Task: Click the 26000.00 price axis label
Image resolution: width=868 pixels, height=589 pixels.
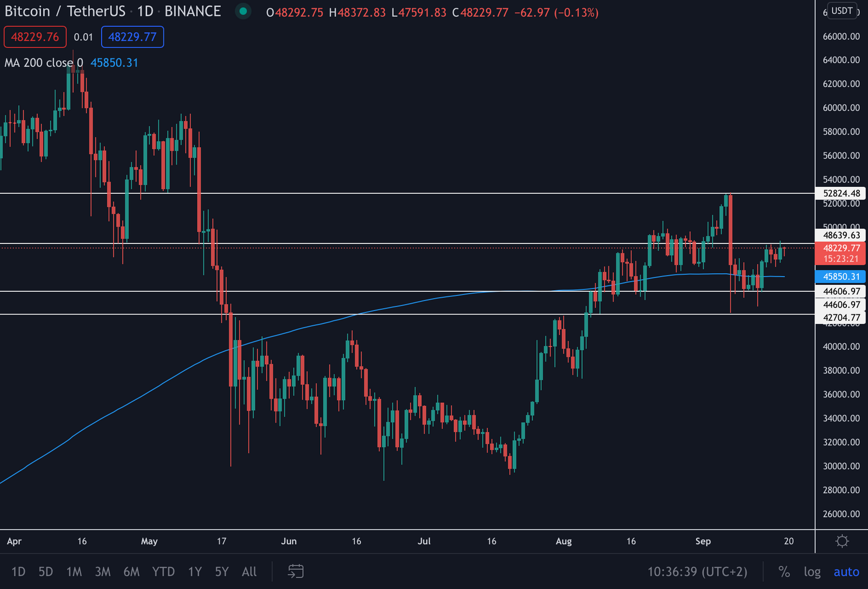Action: click(841, 514)
